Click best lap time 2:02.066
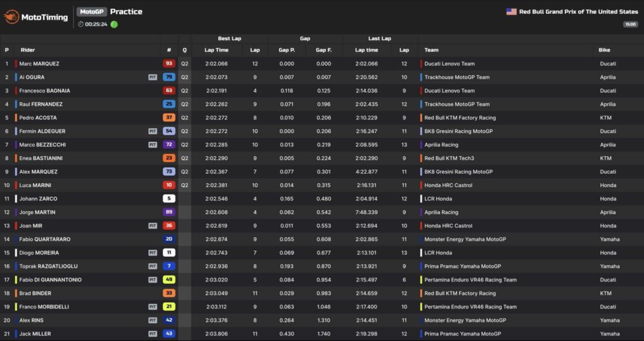Screen dimensions: 644x341 point(216,63)
